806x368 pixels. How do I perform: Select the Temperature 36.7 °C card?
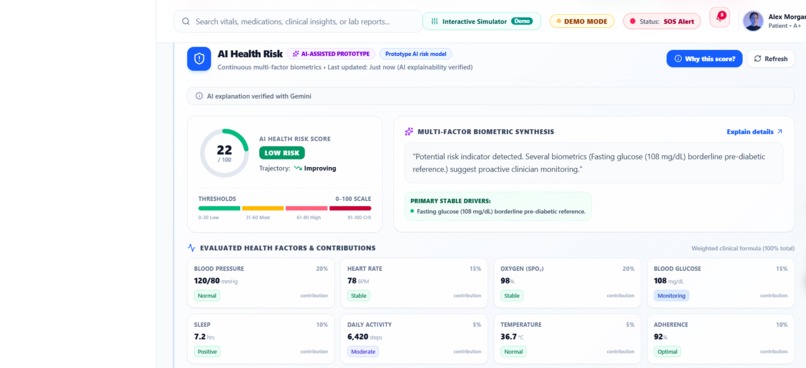coord(567,339)
